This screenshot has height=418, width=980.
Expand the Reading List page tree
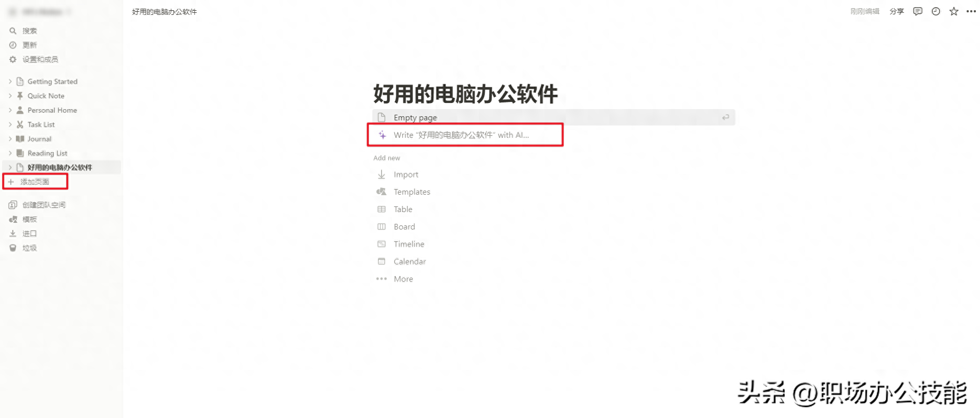tap(10, 153)
